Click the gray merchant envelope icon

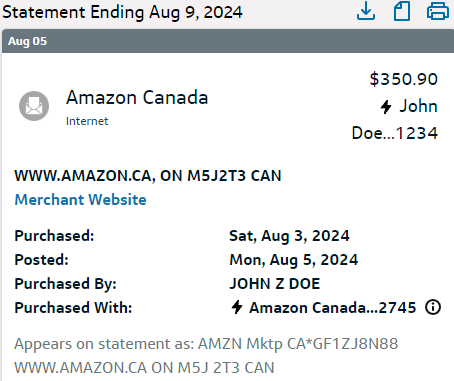[x=34, y=106]
